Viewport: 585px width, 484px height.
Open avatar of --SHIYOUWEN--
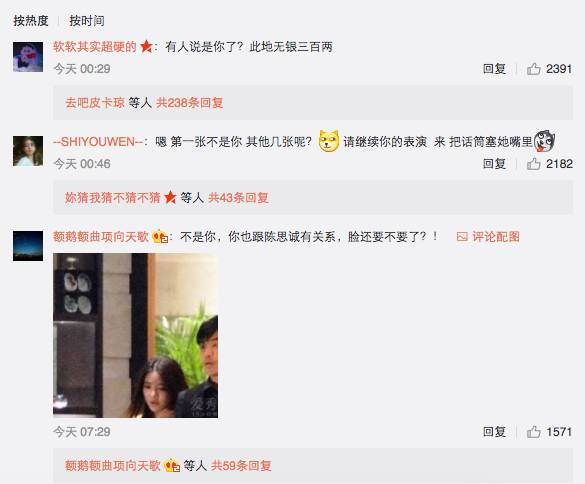(28, 151)
